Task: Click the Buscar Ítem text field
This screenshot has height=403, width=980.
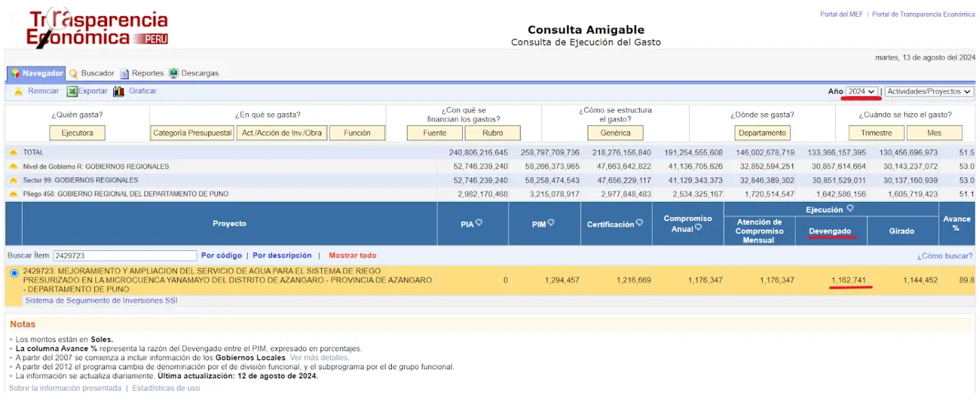Action: pos(125,256)
